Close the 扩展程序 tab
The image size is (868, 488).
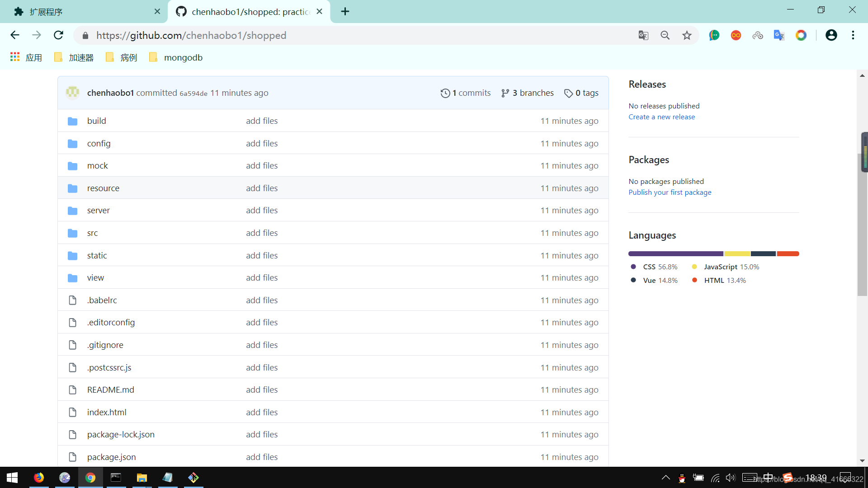pyautogui.click(x=157, y=12)
